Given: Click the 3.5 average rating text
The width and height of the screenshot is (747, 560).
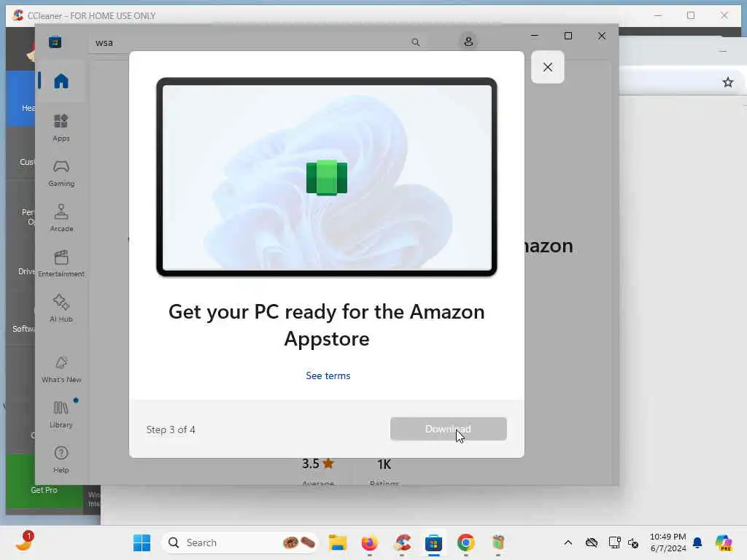Looking at the screenshot, I should pos(310,464).
